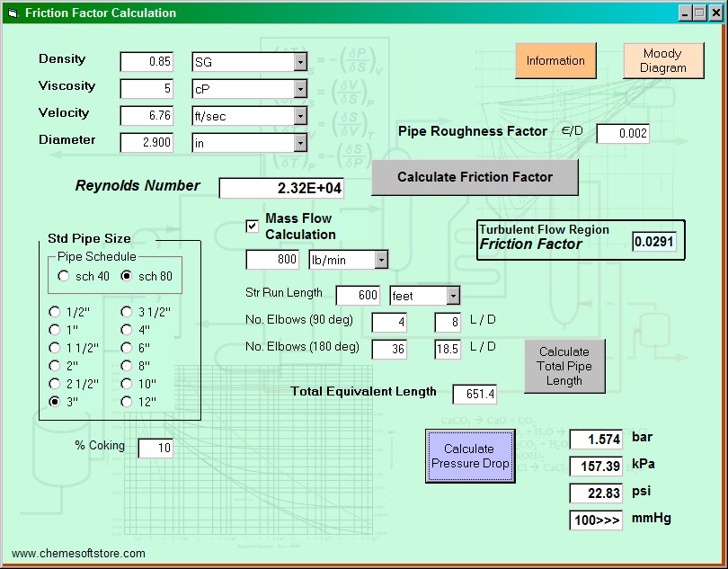
Task: Expand the Viscosity unit dropdown showing cP
Action: pyautogui.click(x=300, y=89)
